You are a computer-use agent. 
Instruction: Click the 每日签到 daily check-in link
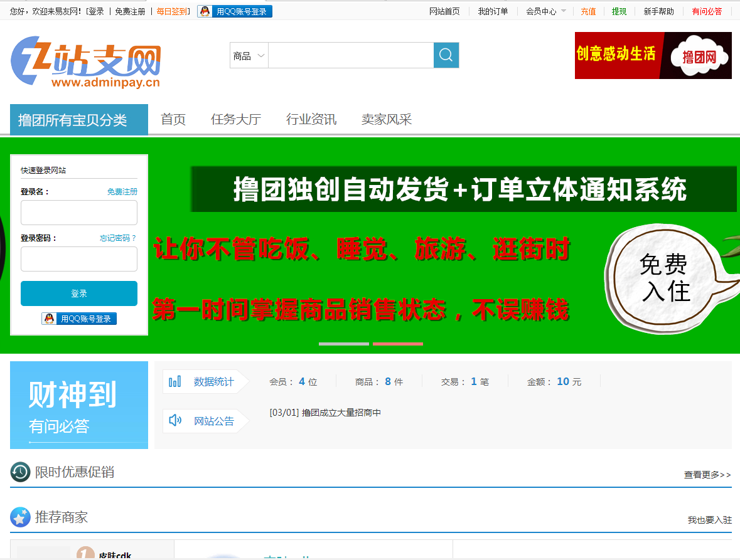coord(171,11)
